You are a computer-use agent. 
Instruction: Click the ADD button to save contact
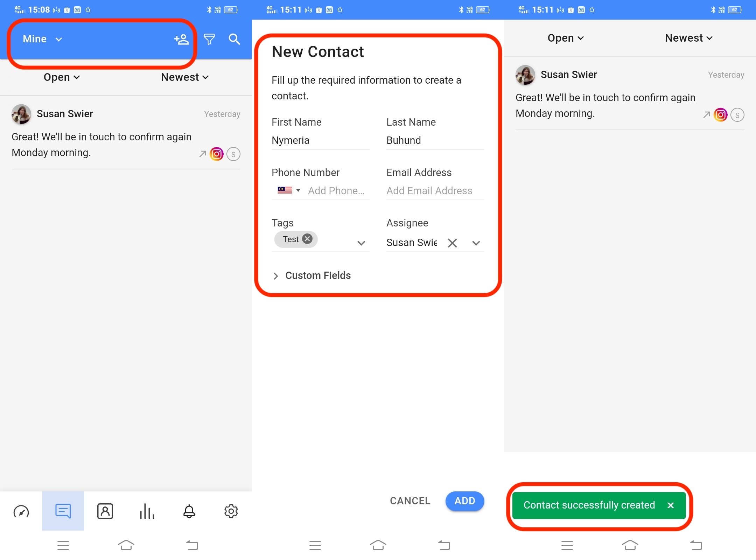(465, 500)
